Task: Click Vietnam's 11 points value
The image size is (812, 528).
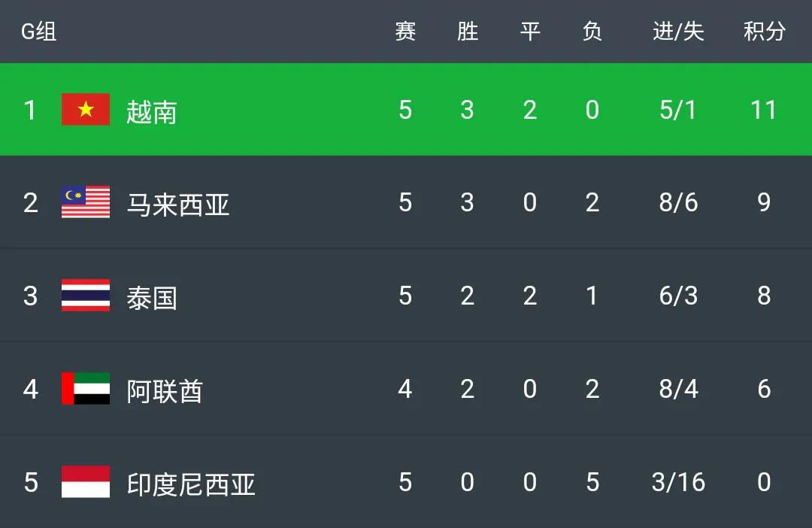Action: (x=764, y=110)
